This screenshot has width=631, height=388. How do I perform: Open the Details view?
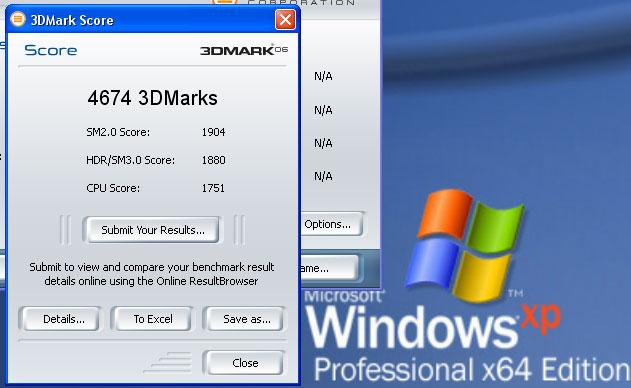pyautogui.click(x=60, y=319)
